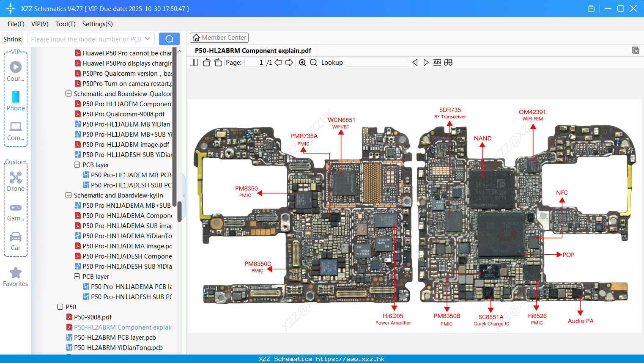Collapse the P50 tree node
The height and width of the screenshot is (363, 644).
[x=60, y=307]
